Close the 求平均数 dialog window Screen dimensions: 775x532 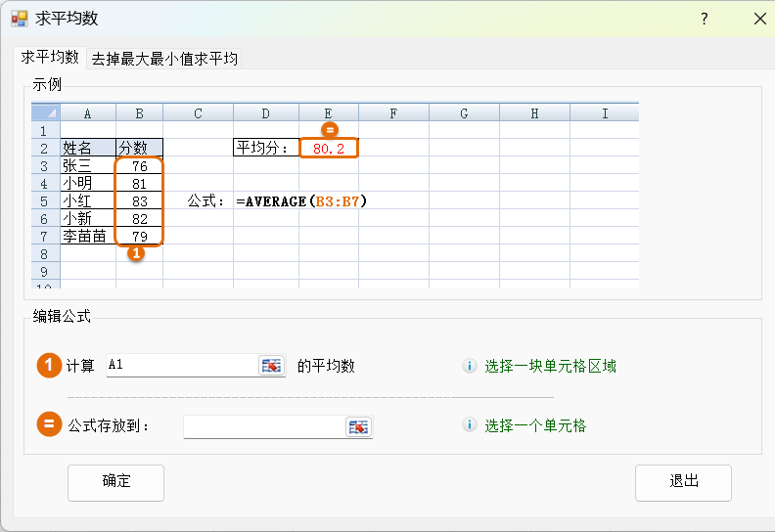pyautogui.click(x=759, y=20)
